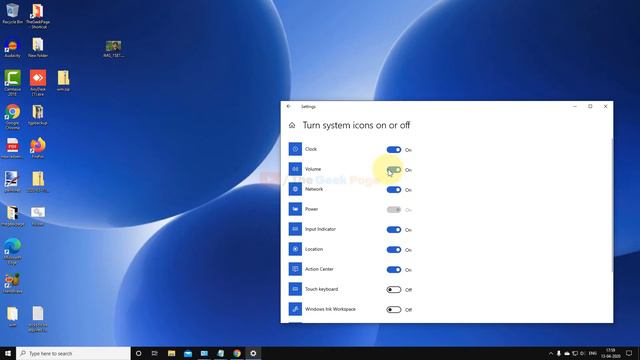This screenshot has width=640, height=360.
Task: Turn off the Clock system icon toggle
Action: 394,150
